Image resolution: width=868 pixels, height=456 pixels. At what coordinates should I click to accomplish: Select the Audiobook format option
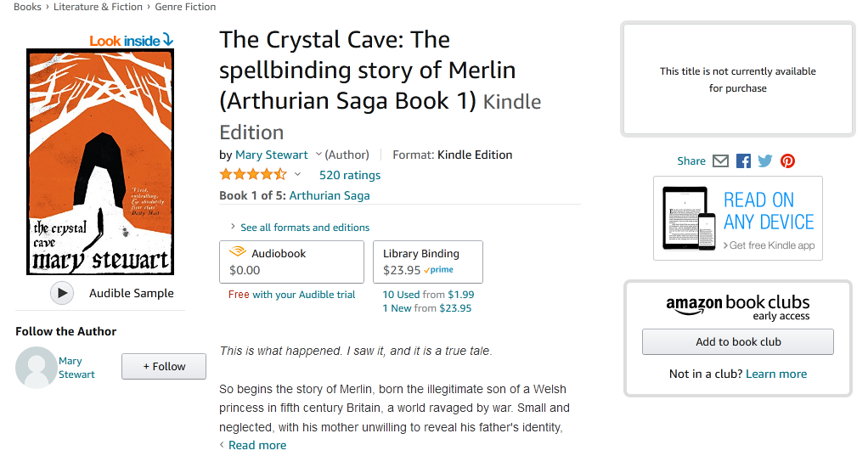(x=291, y=262)
